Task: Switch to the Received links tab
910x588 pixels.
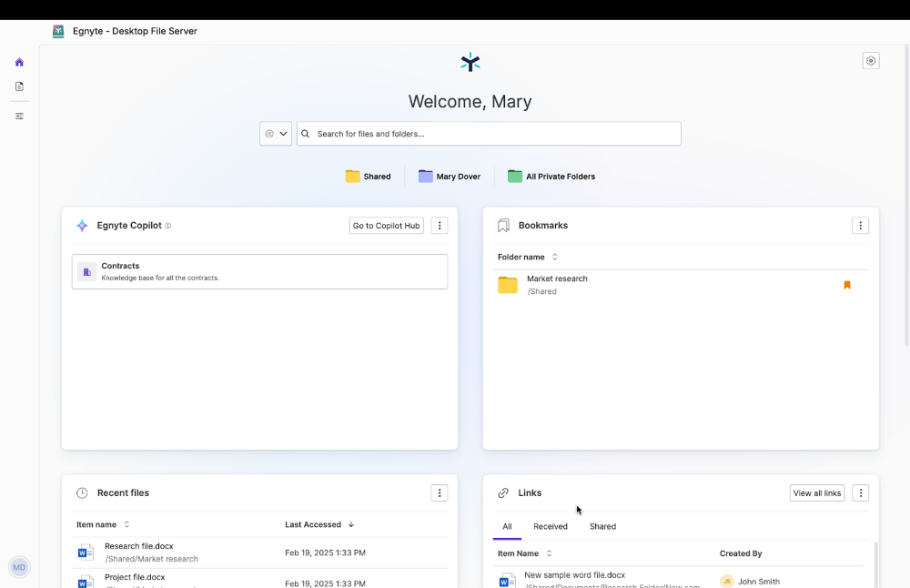Action: tap(551, 526)
